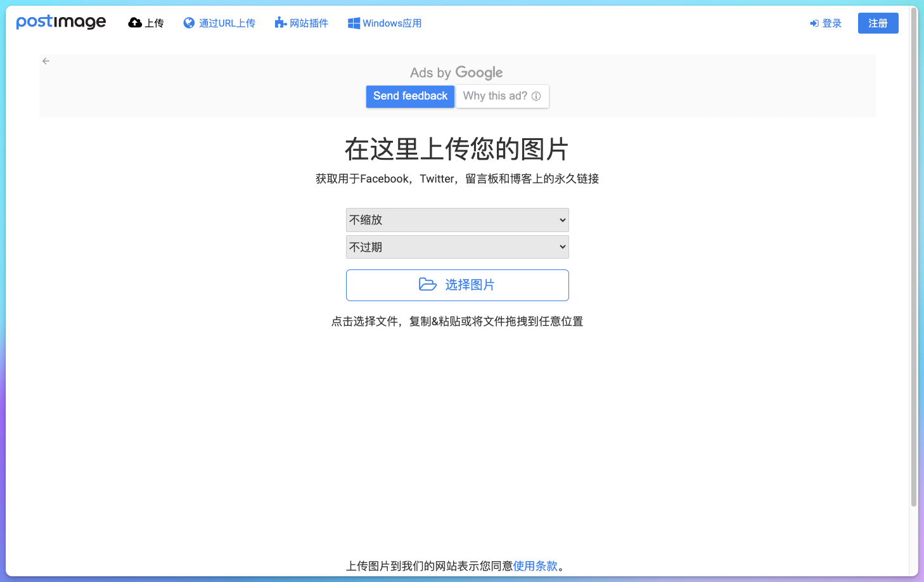Click the Send feedback button in the ad
Screen dimensions: 924x582
point(410,96)
